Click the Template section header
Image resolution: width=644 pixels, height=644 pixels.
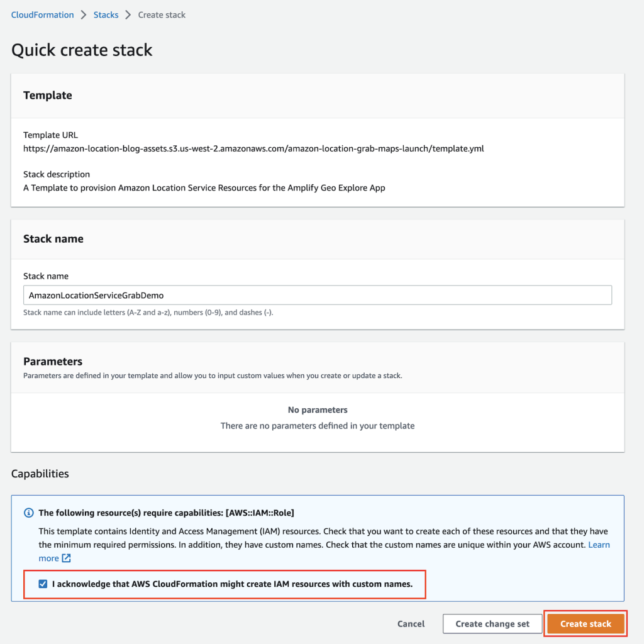pyautogui.click(x=47, y=95)
